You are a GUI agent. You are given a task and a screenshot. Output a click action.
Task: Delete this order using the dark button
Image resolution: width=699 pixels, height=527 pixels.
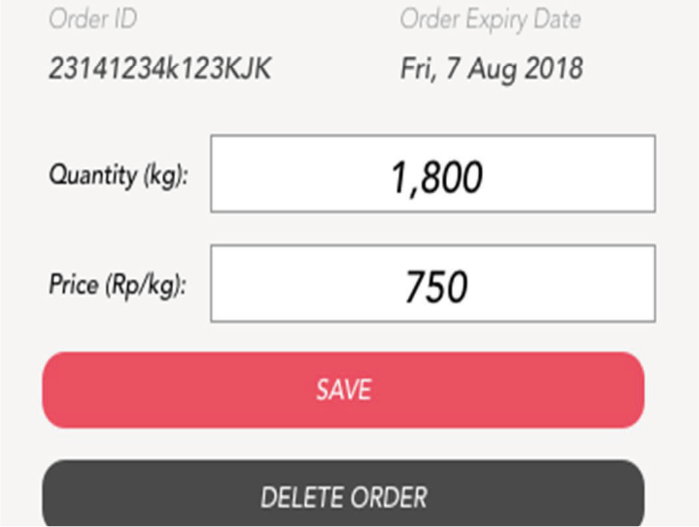coord(343,496)
